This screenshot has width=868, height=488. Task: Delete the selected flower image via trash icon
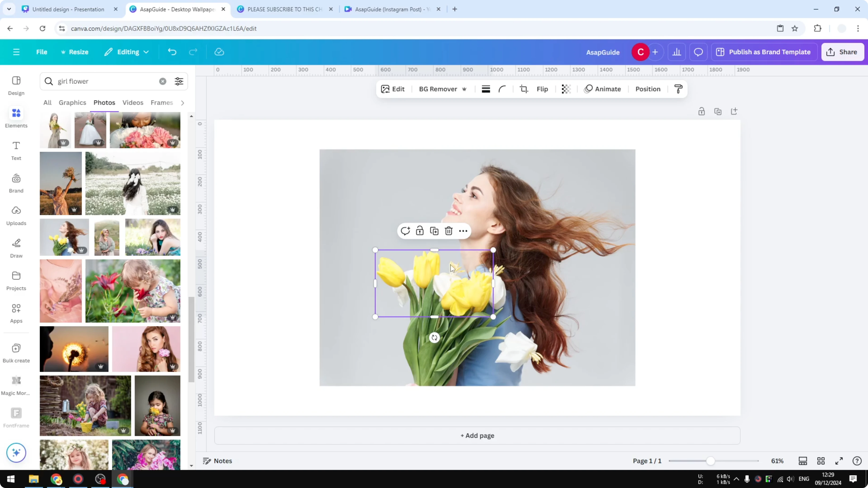[448, 231]
